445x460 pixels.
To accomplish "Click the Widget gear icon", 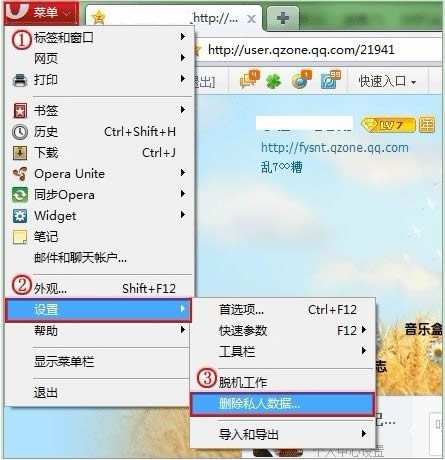I will click(20, 216).
